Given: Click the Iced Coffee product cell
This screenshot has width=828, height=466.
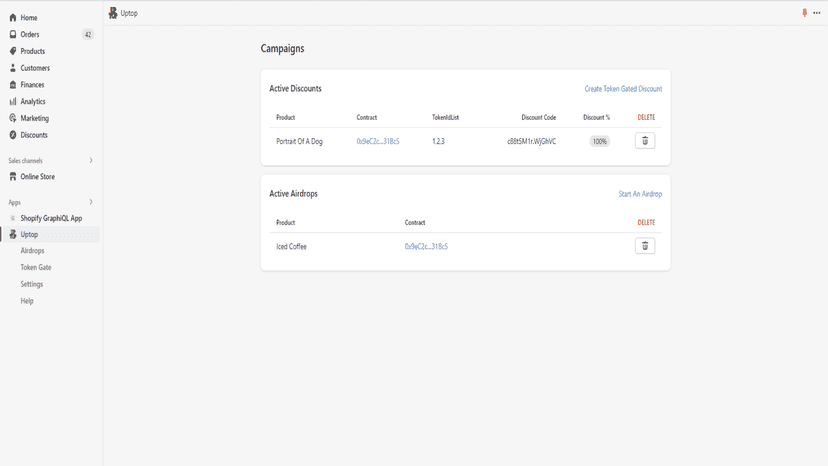Looking at the screenshot, I should 291,246.
